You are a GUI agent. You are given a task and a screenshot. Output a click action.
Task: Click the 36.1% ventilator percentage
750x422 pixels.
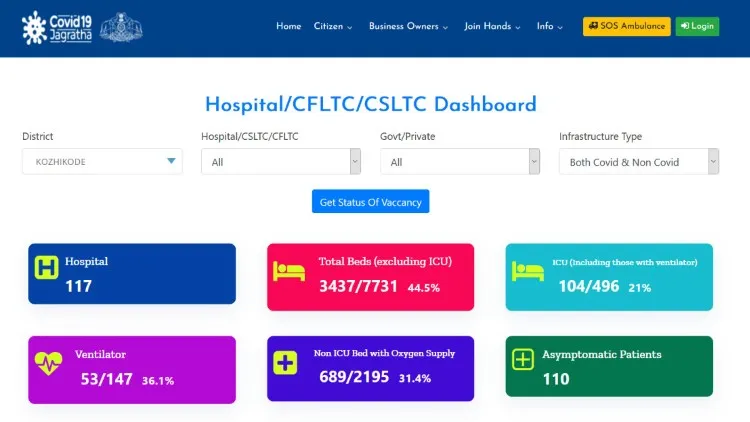[158, 381]
